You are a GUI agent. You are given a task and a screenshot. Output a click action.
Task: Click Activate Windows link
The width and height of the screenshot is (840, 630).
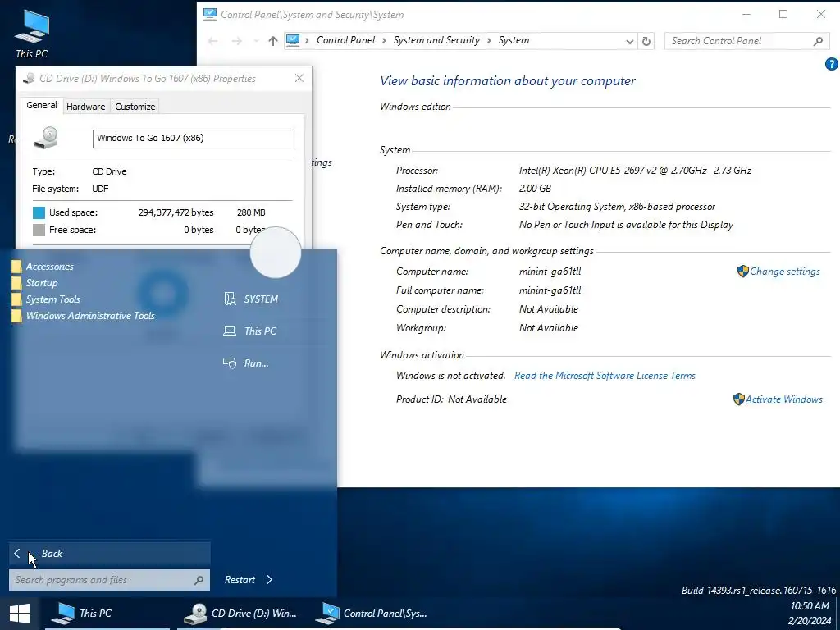coord(783,399)
